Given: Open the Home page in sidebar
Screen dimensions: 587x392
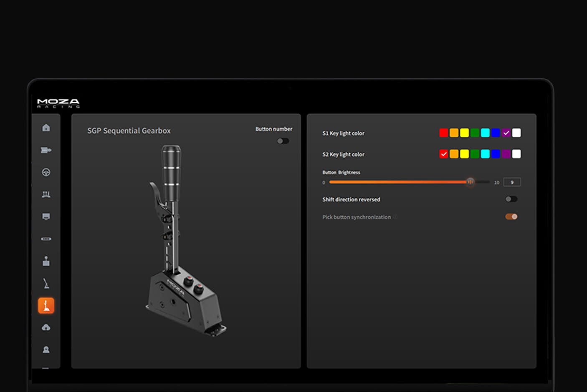Looking at the screenshot, I should (46, 128).
